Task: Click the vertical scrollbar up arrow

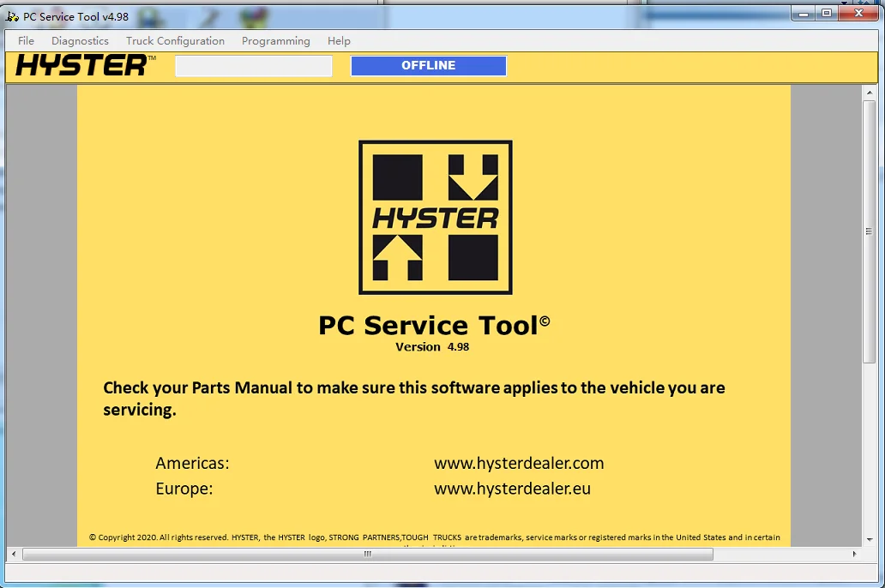Action: pos(870,92)
